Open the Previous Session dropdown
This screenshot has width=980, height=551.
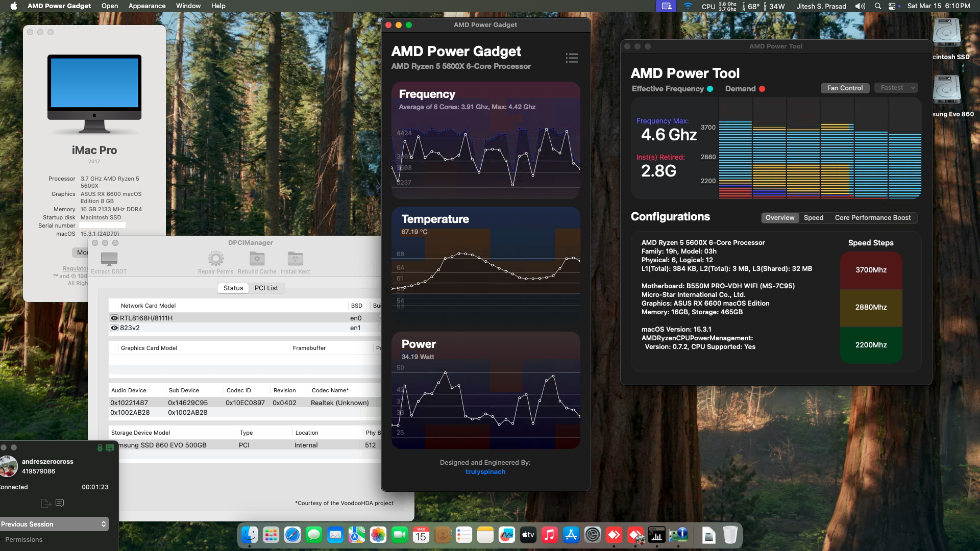[x=54, y=524]
